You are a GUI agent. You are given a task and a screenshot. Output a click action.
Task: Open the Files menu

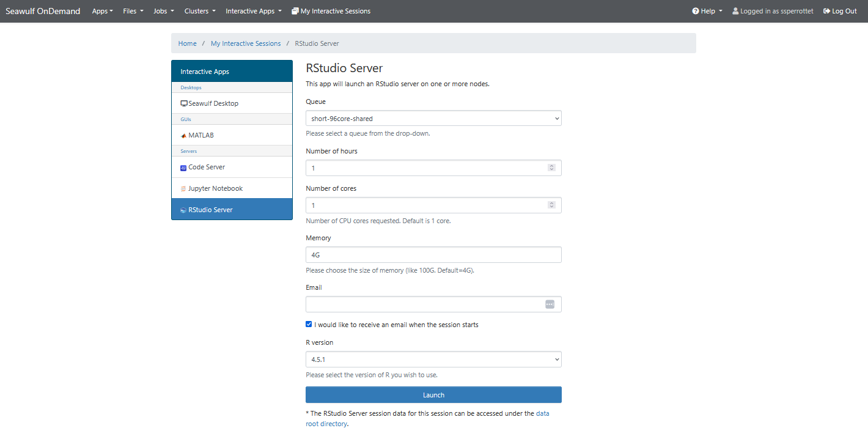pos(132,10)
